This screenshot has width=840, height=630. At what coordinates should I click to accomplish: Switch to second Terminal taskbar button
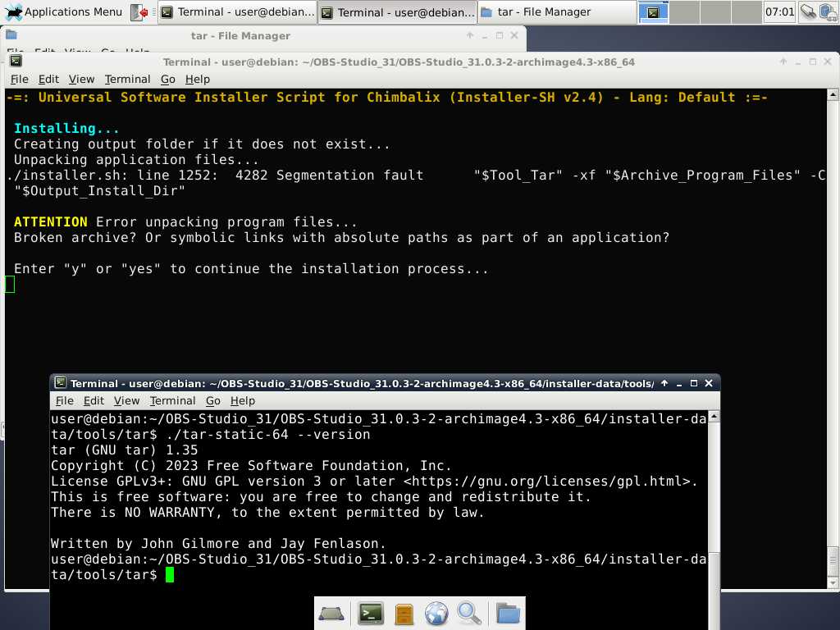pos(398,12)
